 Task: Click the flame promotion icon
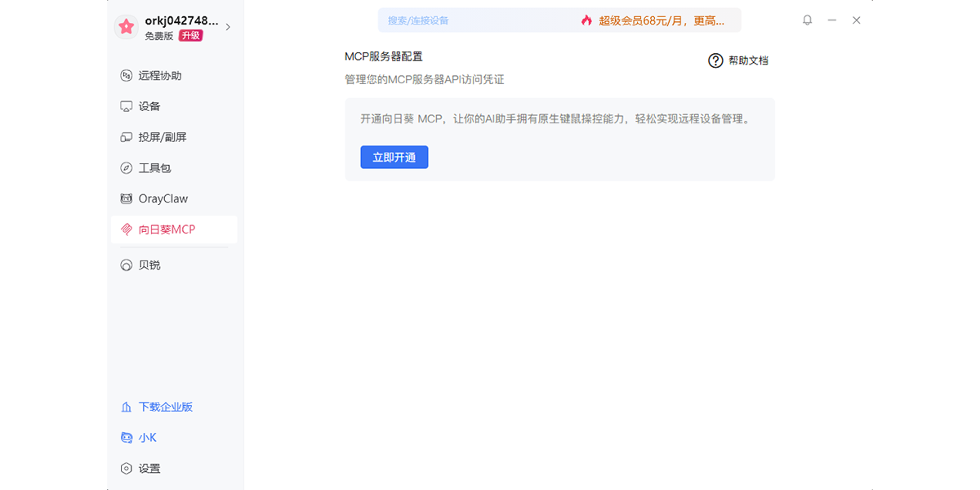(x=586, y=20)
